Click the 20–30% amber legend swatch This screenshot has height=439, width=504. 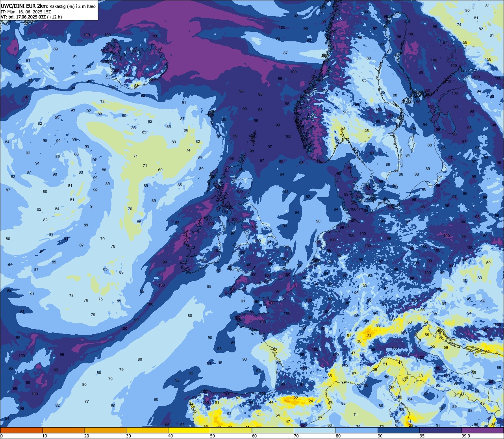point(105,430)
